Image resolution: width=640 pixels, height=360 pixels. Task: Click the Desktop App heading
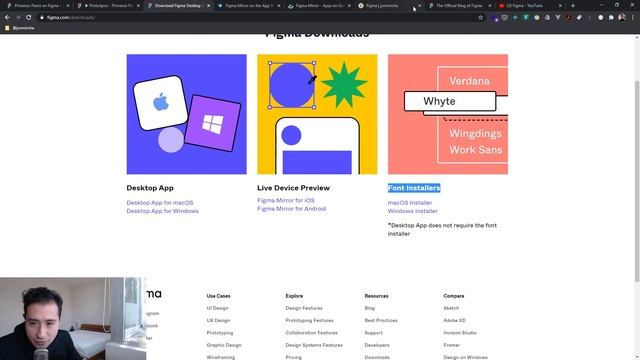click(150, 188)
